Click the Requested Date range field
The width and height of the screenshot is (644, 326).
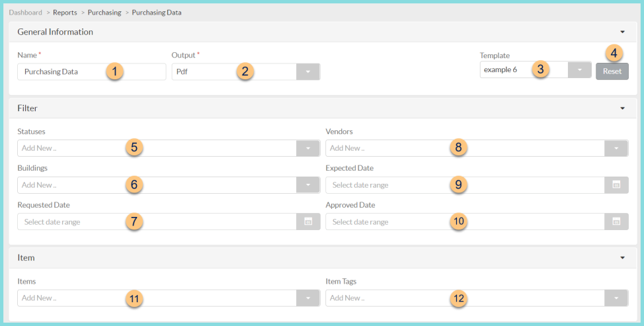(157, 222)
